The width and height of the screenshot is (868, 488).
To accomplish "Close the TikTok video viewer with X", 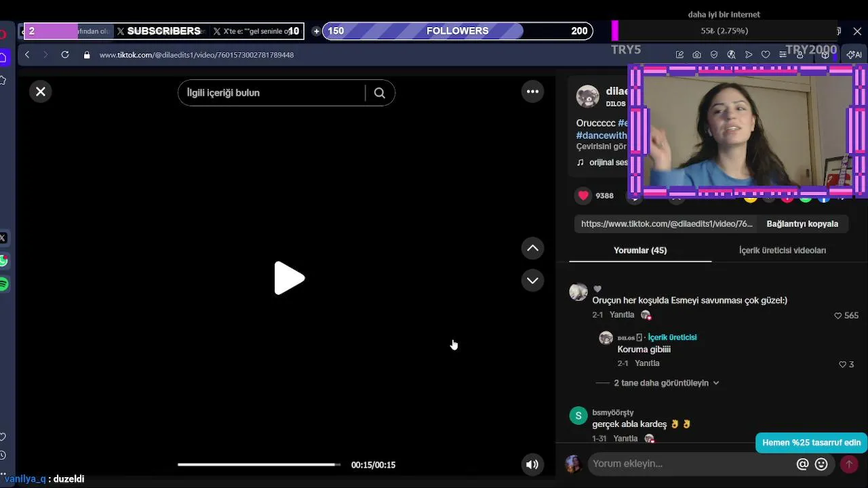I will click(41, 91).
